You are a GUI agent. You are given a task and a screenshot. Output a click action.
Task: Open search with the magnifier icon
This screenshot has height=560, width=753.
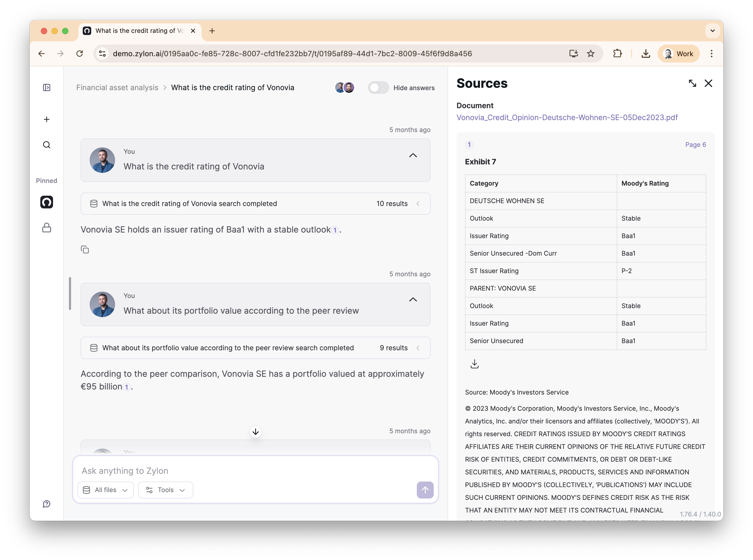pyautogui.click(x=47, y=145)
